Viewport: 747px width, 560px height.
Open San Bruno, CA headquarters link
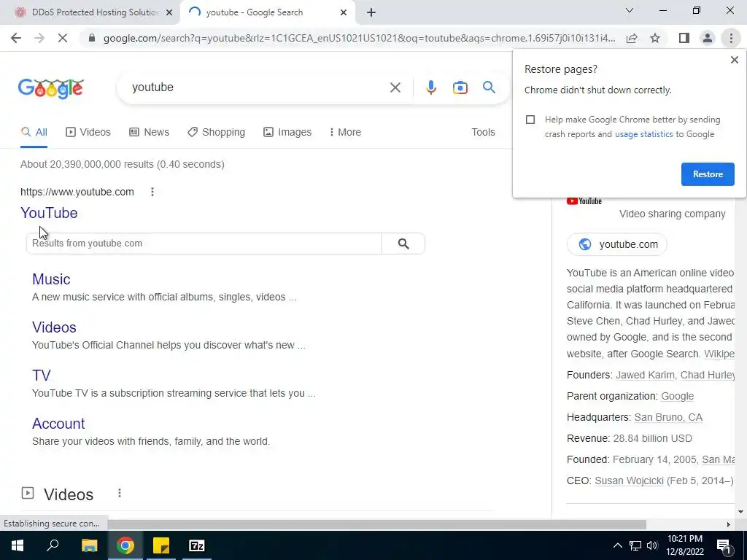[668, 418]
